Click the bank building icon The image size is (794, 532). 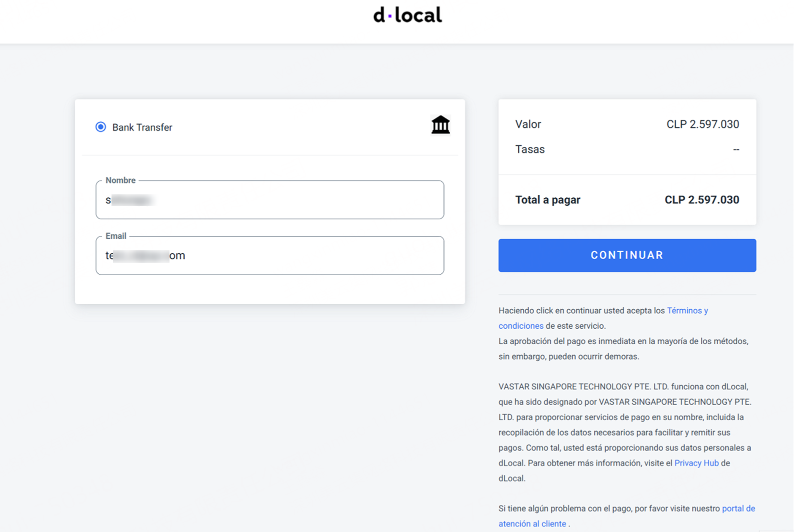[440, 125]
